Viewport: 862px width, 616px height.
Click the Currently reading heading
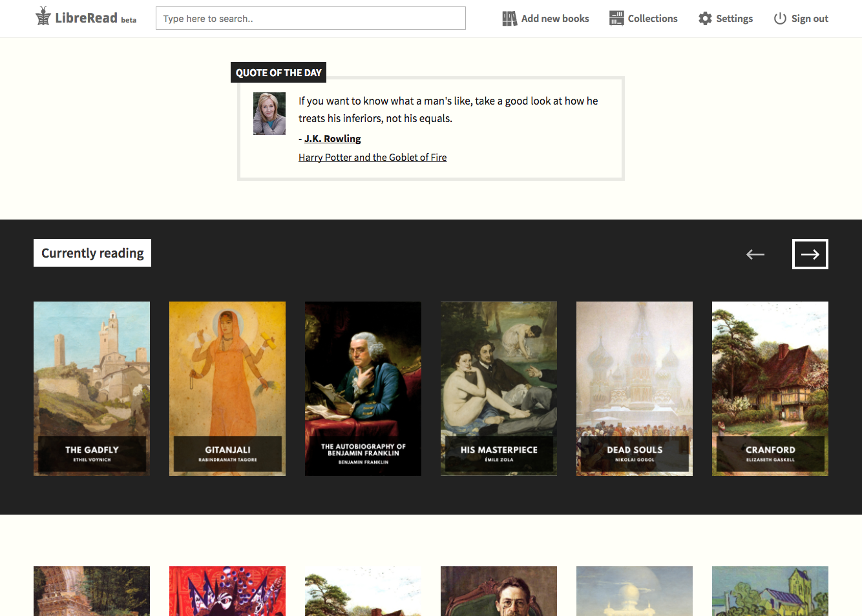pos(92,252)
